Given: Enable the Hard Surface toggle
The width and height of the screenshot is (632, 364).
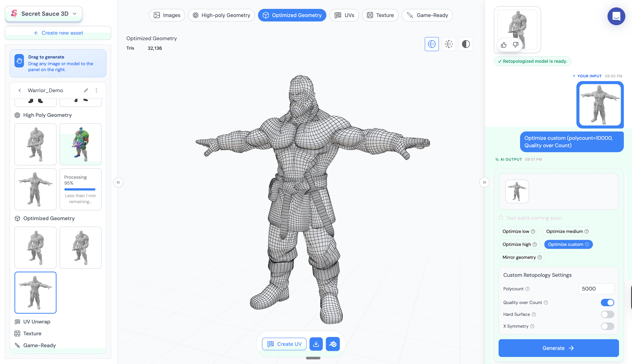Looking at the screenshot, I should pos(608,314).
